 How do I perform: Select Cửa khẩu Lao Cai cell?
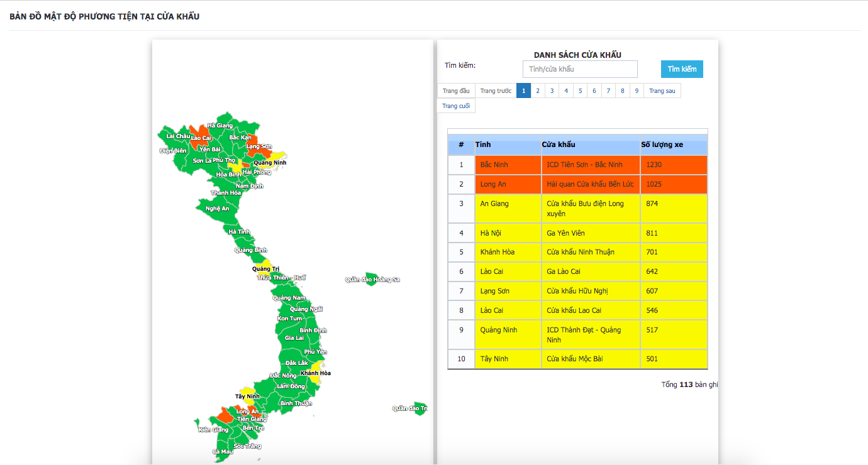591,310
